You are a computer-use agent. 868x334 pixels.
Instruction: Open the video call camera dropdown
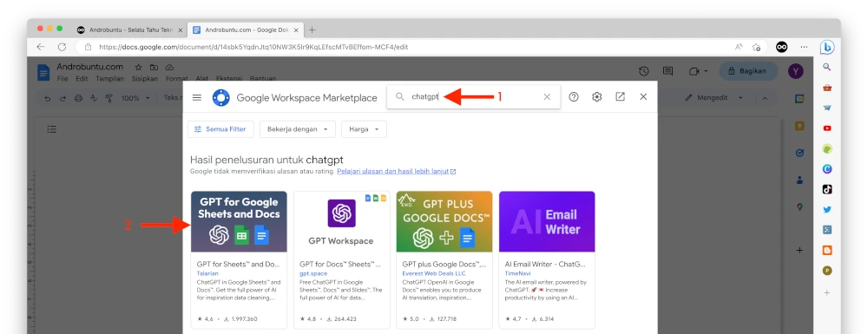tap(699, 71)
